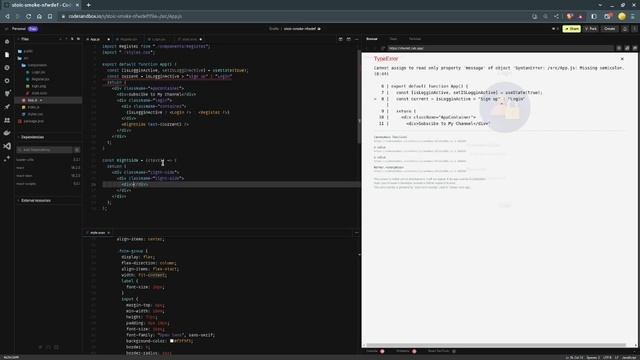Bookmark this page in browser toolbar
Screen dimensions: 640x360
[x=50, y=16]
